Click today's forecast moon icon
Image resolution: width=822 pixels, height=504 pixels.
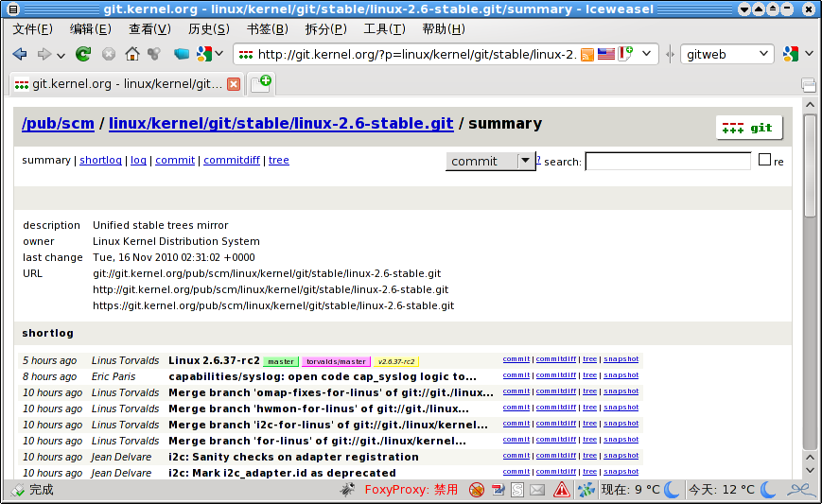767,489
